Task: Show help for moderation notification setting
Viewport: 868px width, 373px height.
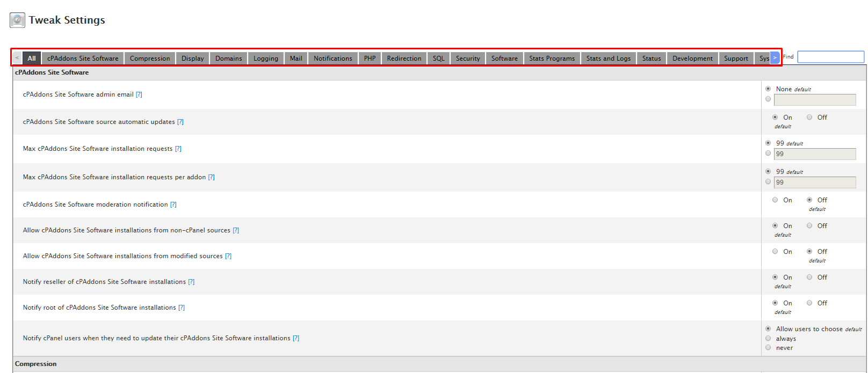Action: pyautogui.click(x=173, y=204)
